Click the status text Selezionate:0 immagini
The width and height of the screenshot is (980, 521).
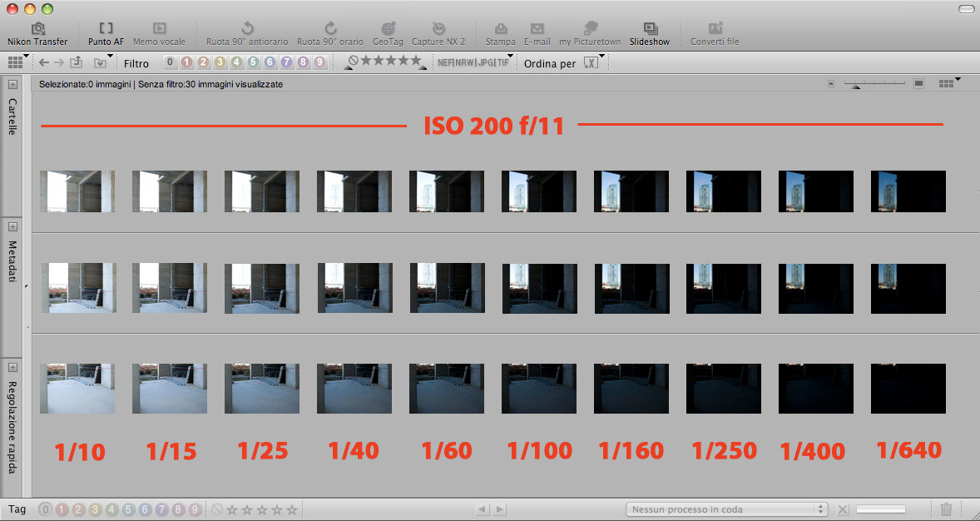point(84,84)
